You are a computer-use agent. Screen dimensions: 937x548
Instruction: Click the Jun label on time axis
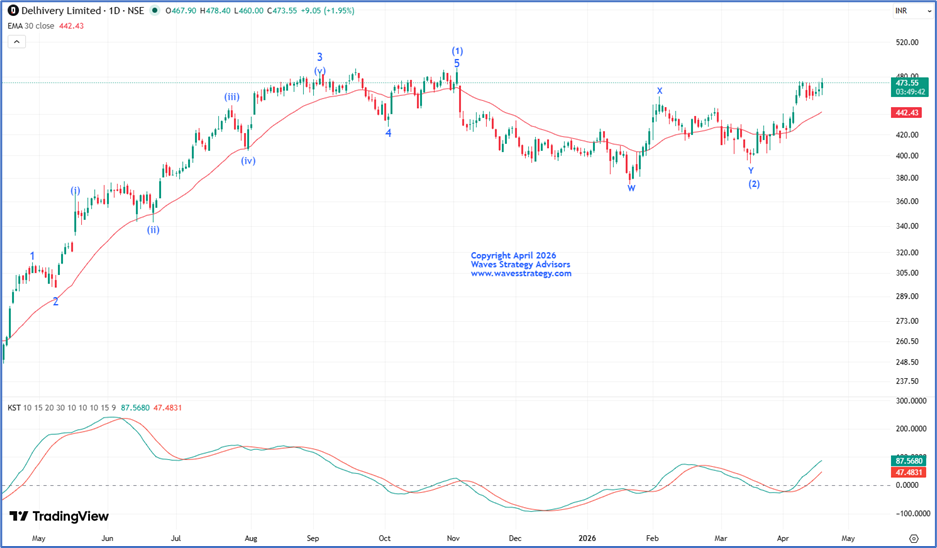tap(107, 538)
